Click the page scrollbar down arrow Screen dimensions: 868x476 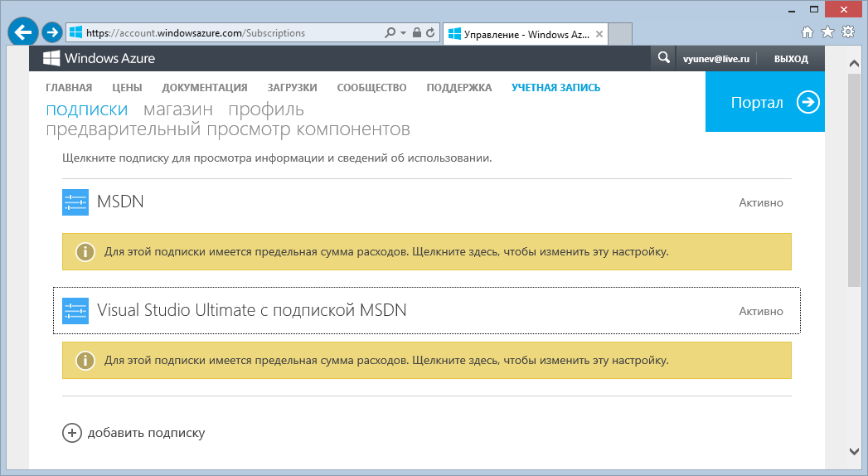(854, 452)
